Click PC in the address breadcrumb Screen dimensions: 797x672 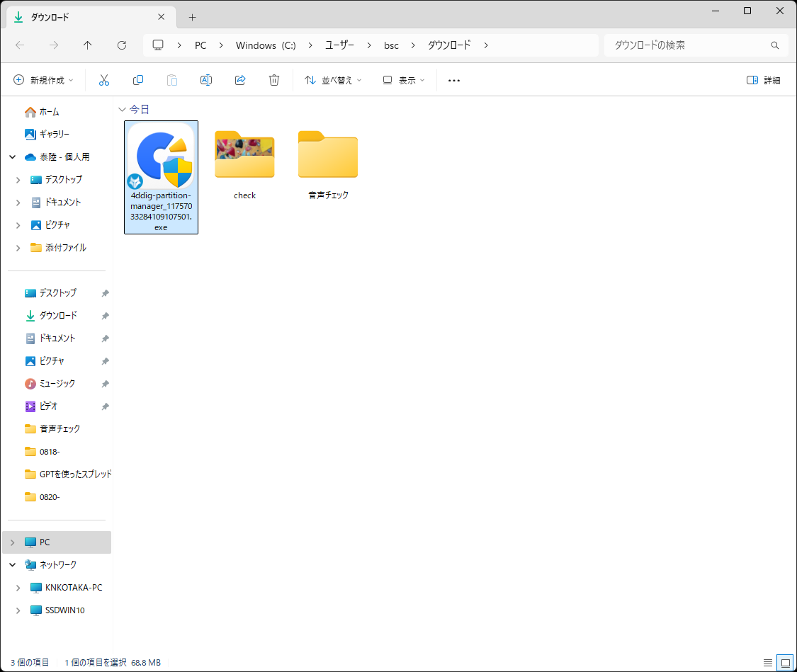(x=200, y=45)
